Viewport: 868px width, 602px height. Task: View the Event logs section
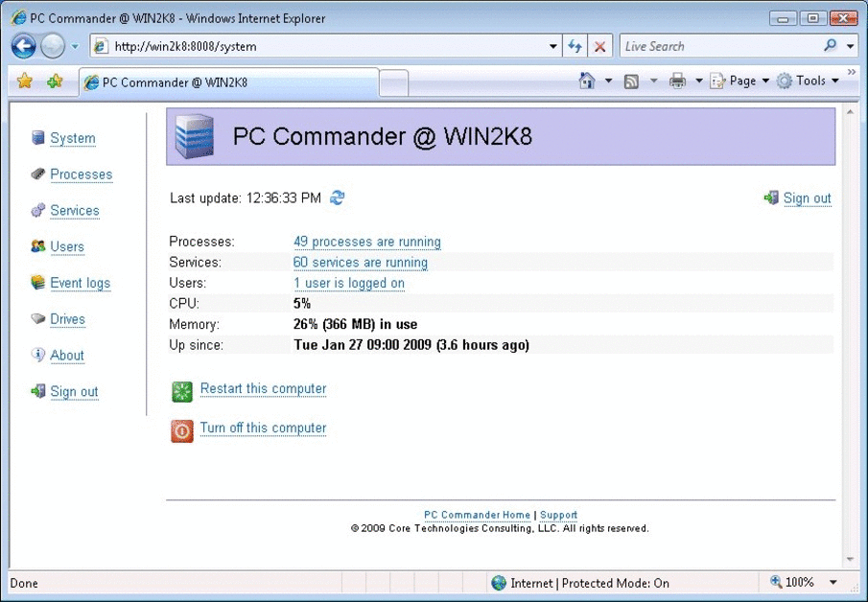tap(80, 283)
